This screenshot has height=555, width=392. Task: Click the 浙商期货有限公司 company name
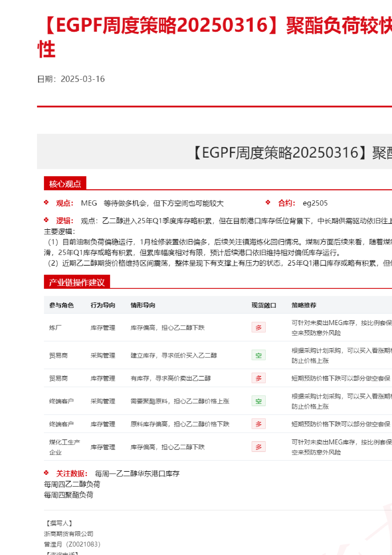[69, 534]
